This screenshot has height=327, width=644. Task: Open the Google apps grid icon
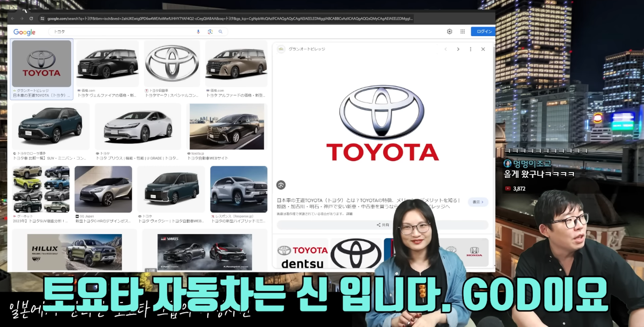(462, 31)
